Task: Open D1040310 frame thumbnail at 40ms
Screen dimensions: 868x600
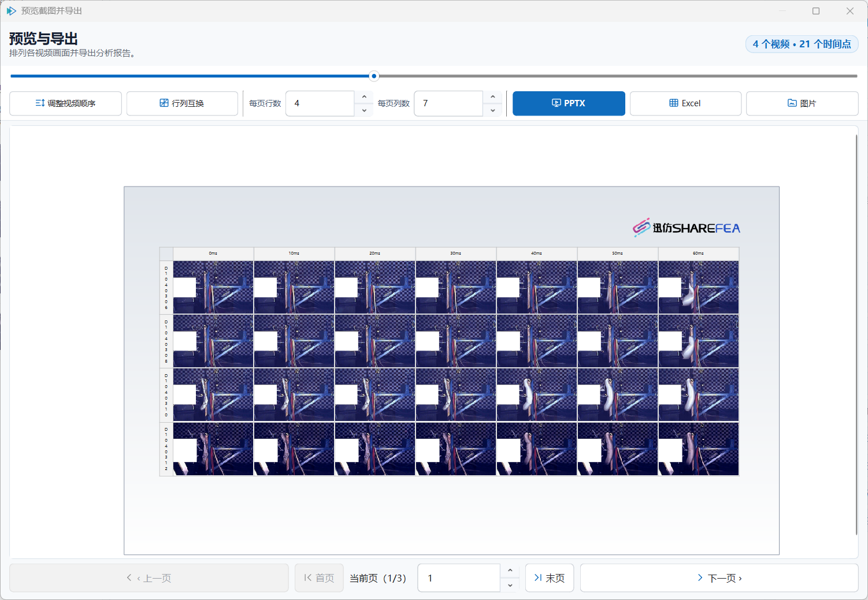Action: tap(537, 395)
